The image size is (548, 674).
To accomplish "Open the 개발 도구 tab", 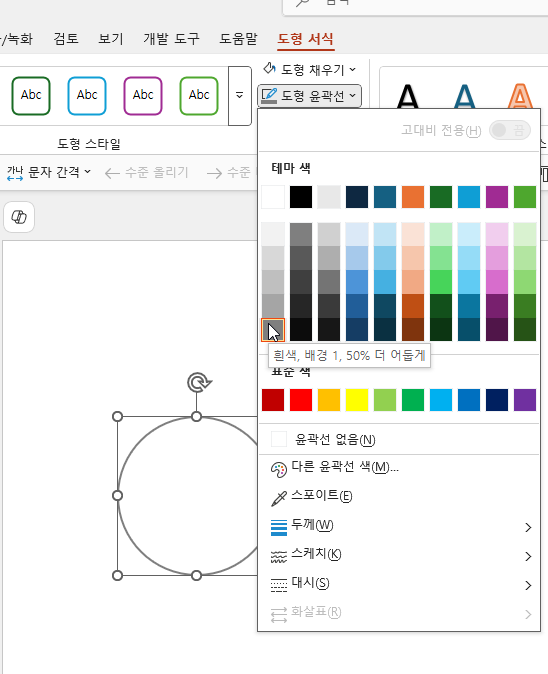I will pyautogui.click(x=171, y=39).
